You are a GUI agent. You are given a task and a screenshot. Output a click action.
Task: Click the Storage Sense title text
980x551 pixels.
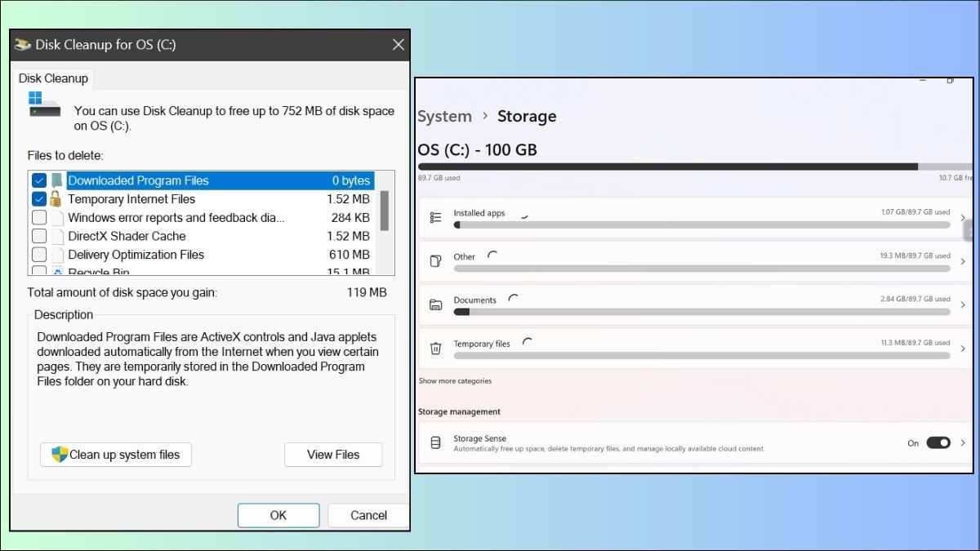pyautogui.click(x=480, y=438)
